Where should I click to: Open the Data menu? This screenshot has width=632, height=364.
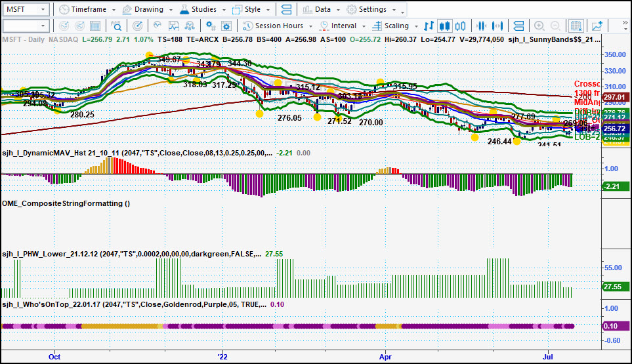(322, 9)
